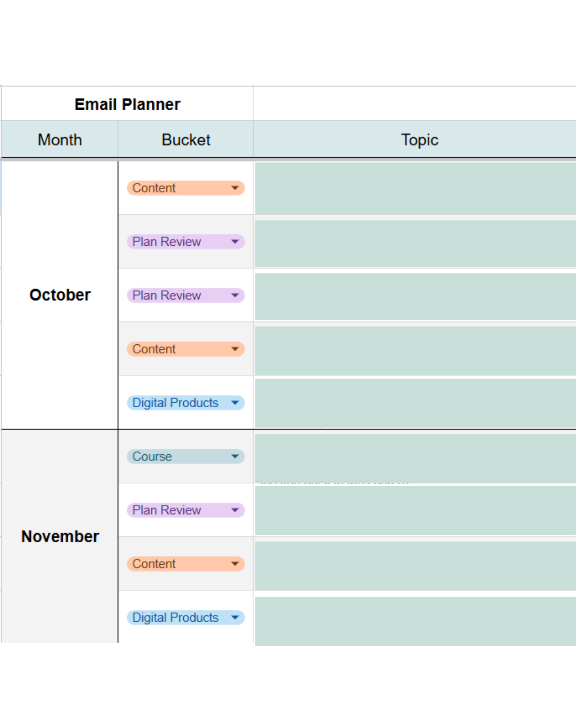
Task: Click topic cell beside November Digital Products
Action: [415, 619]
